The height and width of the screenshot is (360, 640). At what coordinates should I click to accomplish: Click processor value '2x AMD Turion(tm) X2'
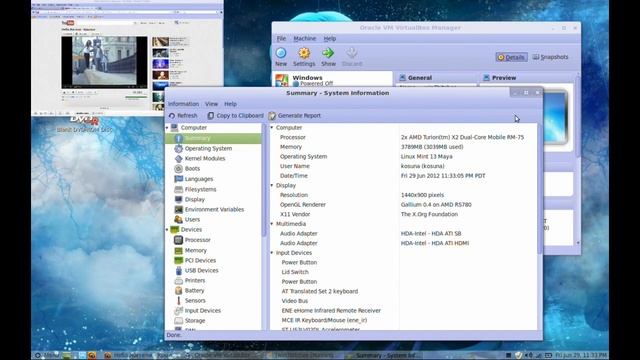[462, 138]
